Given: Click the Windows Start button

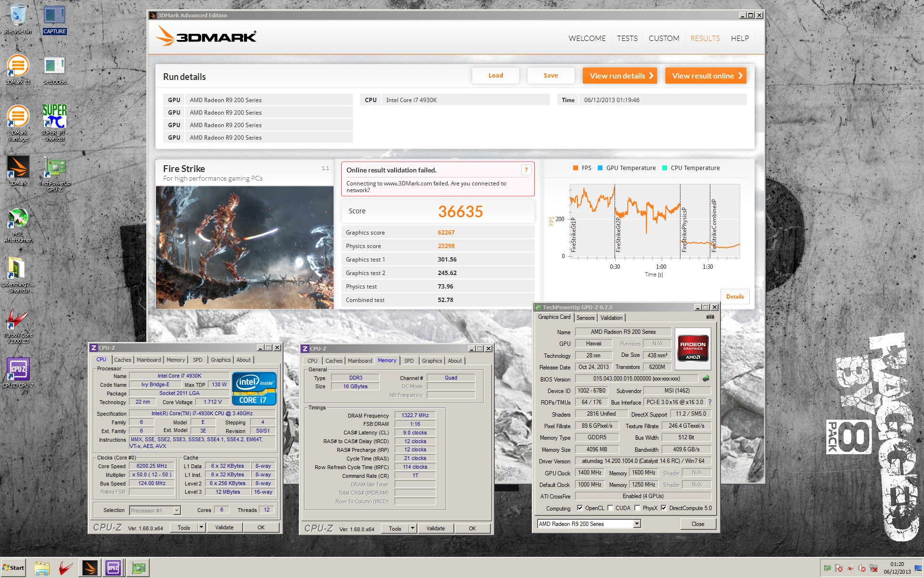Looking at the screenshot, I should [x=13, y=568].
